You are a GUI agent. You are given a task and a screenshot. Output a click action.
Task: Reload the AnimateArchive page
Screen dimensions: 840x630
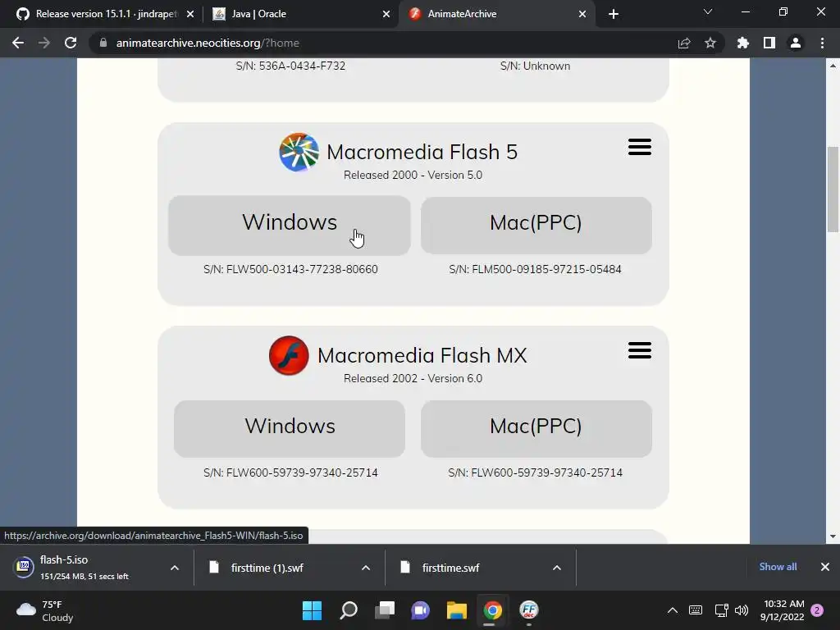coord(71,43)
